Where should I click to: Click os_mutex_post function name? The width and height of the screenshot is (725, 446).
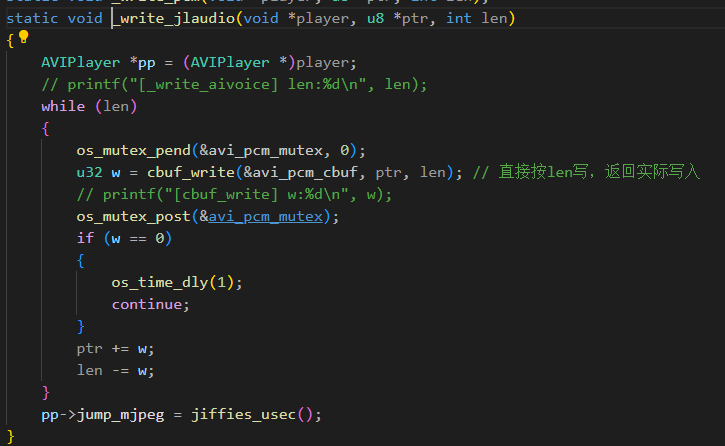click(x=134, y=216)
